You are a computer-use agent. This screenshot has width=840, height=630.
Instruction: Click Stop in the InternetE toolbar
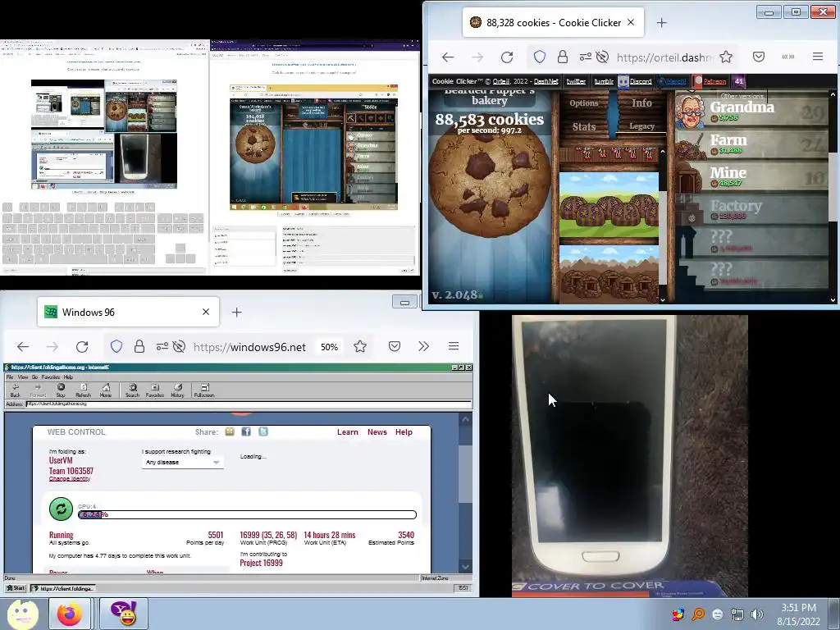point(61,390)
